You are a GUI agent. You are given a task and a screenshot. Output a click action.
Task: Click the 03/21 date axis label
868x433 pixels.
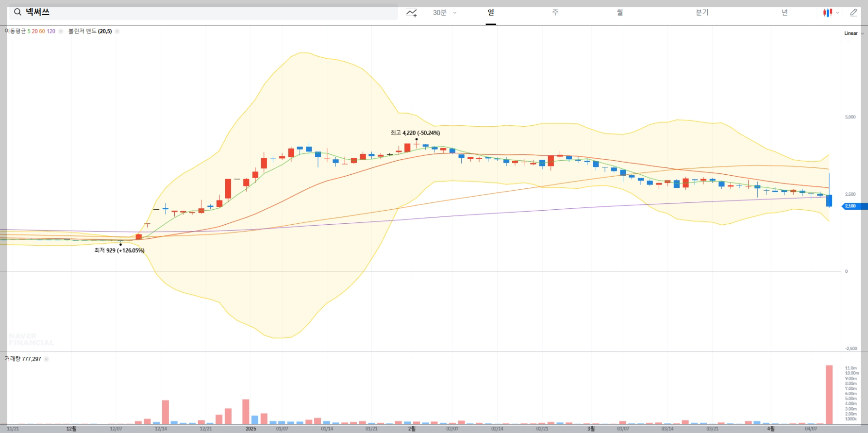coord(712,429)
